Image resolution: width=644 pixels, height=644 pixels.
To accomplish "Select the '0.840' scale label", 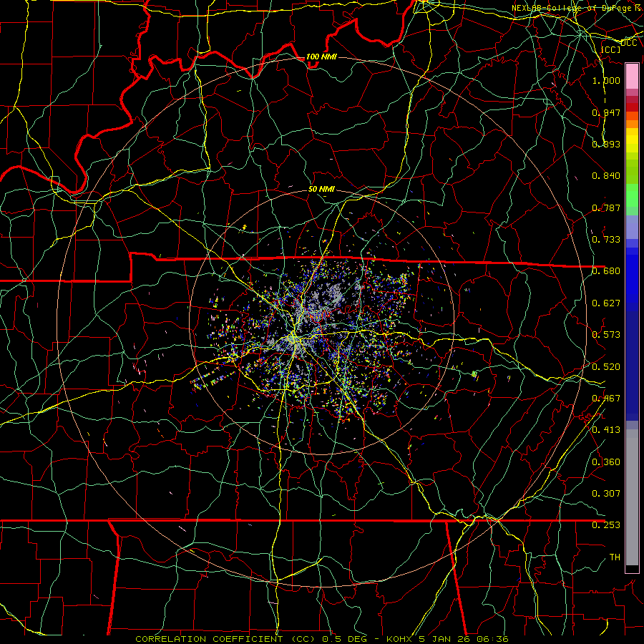I will tap(606, 176).
